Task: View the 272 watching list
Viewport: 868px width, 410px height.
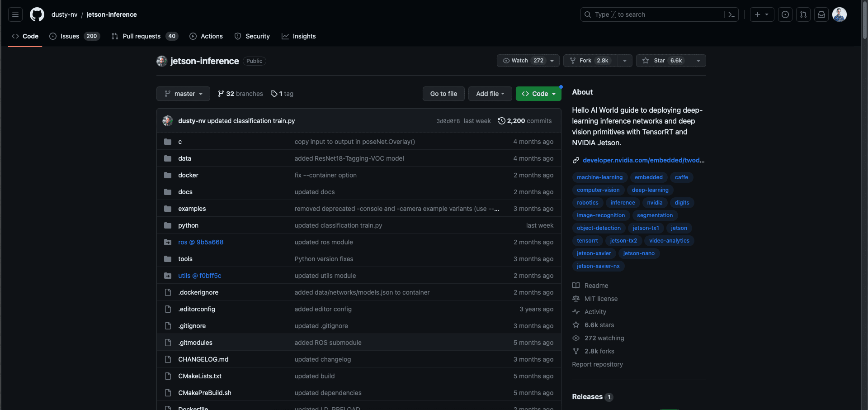Action: click(x=598, y=338)
